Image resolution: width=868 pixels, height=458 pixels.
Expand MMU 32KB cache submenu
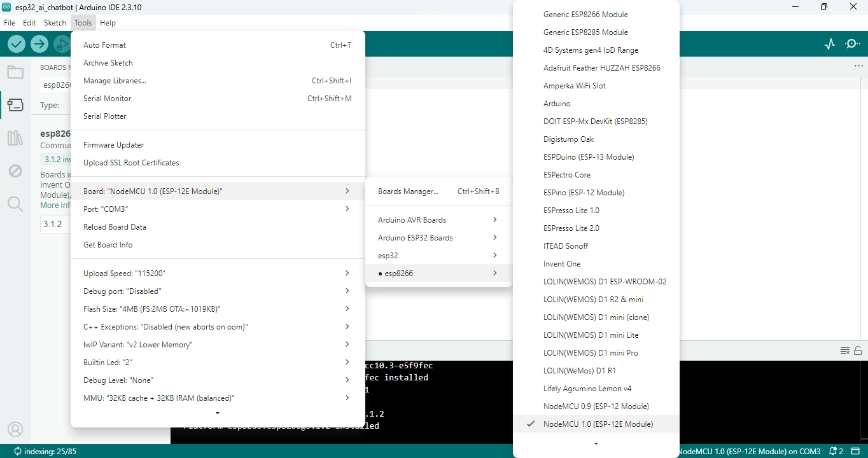coord(218,398)
